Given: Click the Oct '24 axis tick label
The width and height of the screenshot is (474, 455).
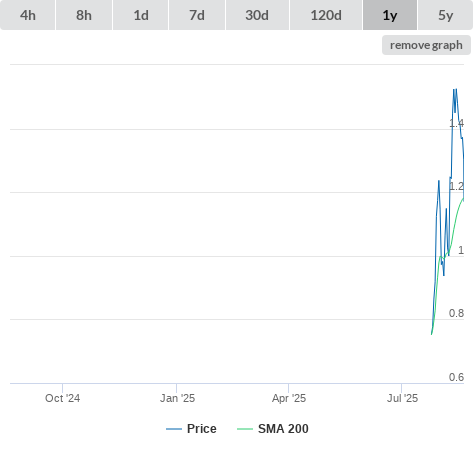Looking at the screenshot, I should [x=62, y=398].
